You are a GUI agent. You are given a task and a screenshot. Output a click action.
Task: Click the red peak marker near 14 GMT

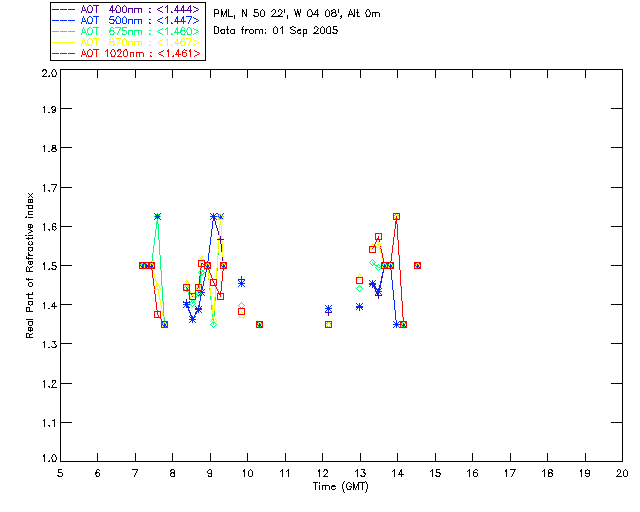point(396,216)
